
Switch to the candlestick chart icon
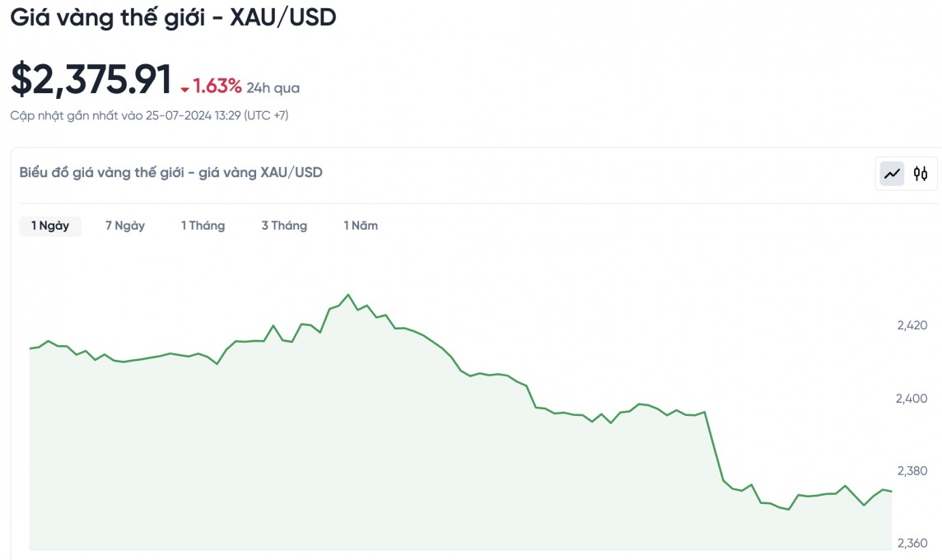[921, 174]
